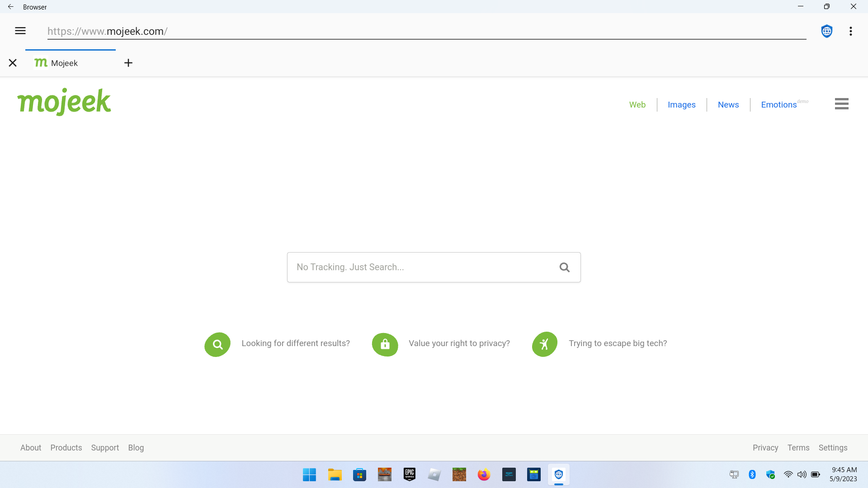Open the Support footer link
868x488 pixels.
coord(105,447)
